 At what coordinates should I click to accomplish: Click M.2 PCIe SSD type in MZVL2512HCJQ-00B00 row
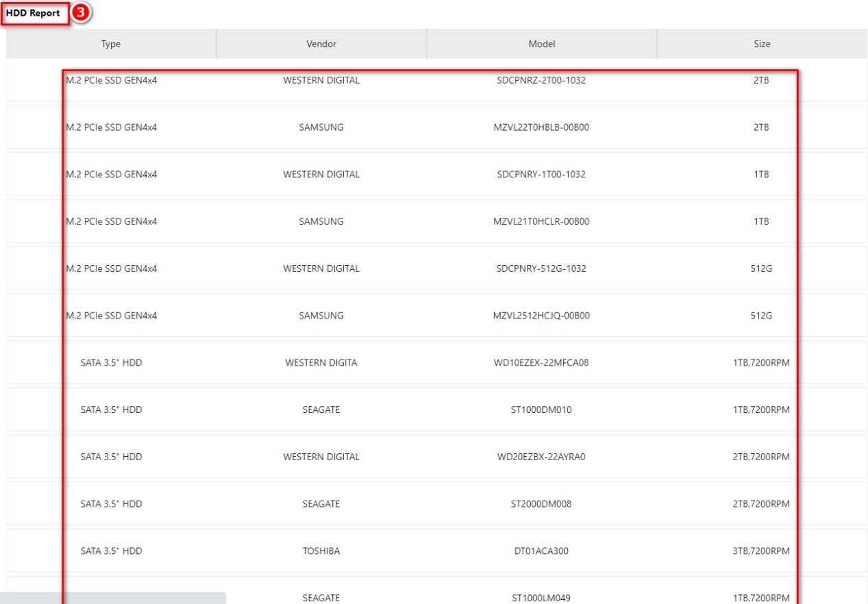click(x=112, y=316)
